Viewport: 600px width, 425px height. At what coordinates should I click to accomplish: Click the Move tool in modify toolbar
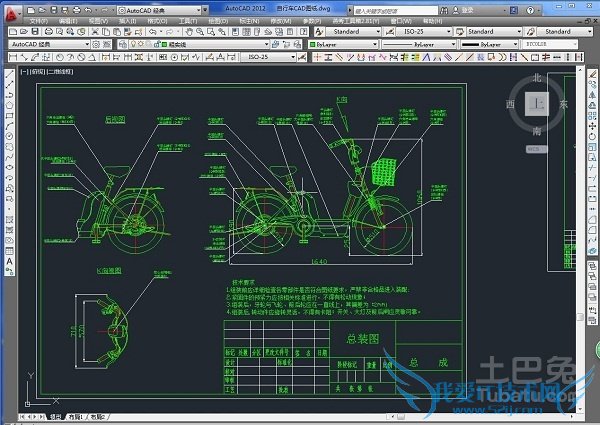coord(592,126)
